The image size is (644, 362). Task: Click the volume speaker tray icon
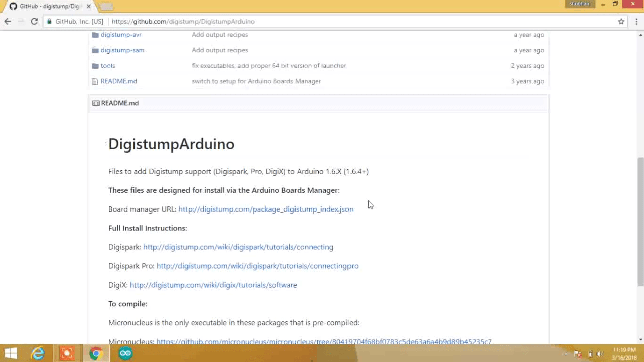[x=600, y=354]
